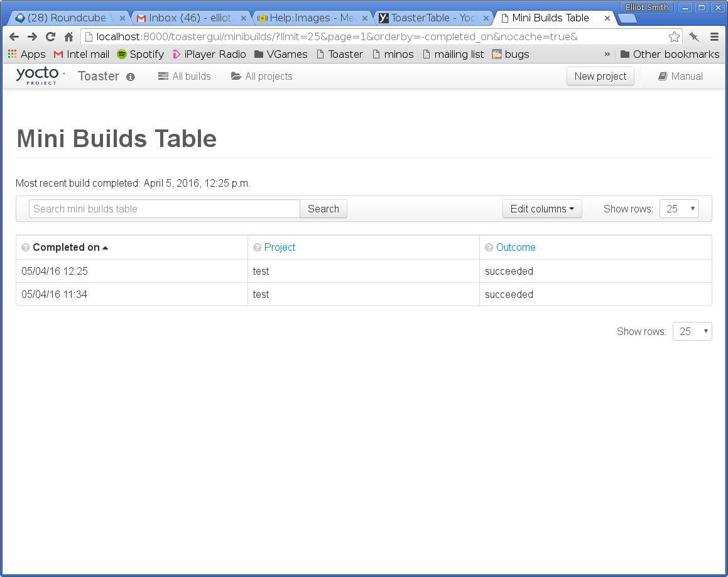728x577 pixels.
Task: Open All projects in navigation bar
Action: pyautogui.click(x=262, y=77)
